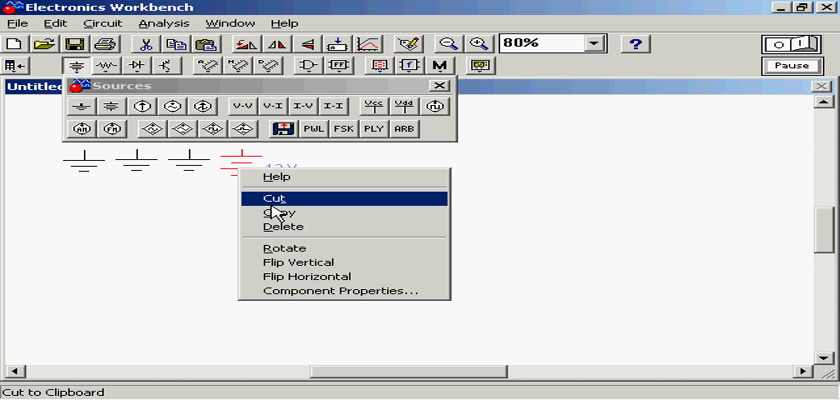This screenshot has height=400, width=840.
Task: Pick the AM source
Action: coord(81,129)
